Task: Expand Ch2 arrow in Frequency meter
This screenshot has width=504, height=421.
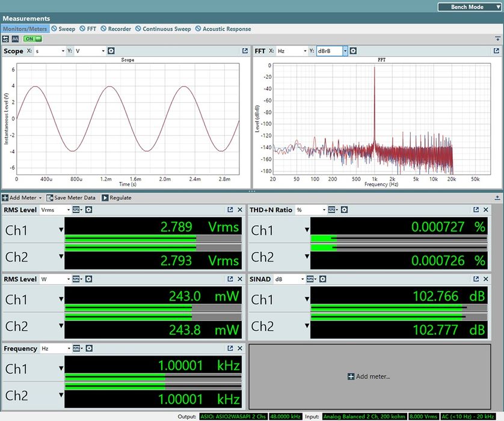Action: point(61,395)
